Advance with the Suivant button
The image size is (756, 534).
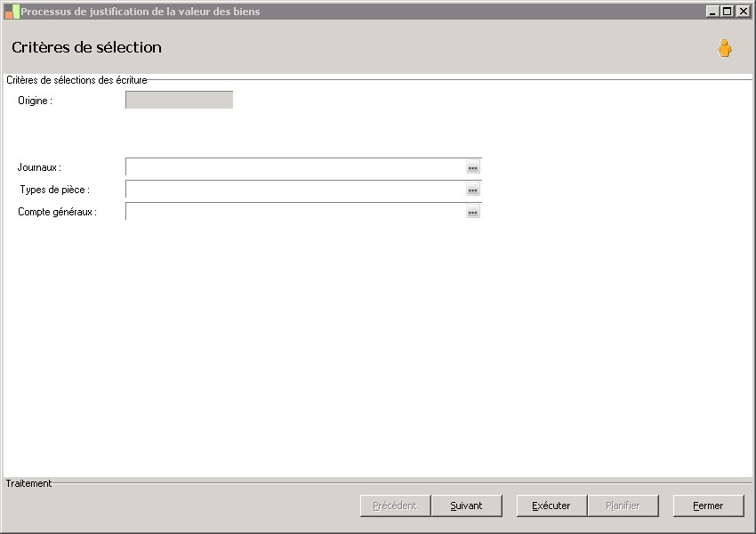(x=466, y=506)
